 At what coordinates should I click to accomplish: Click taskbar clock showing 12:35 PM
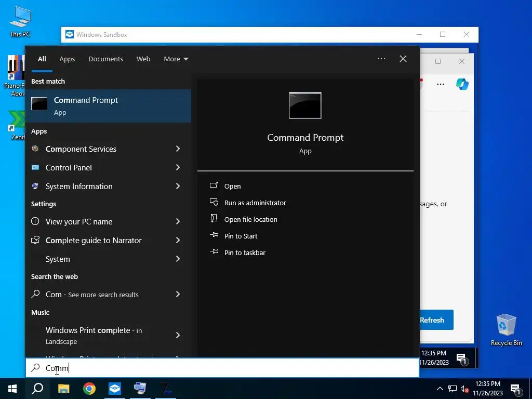click(487, 389)
